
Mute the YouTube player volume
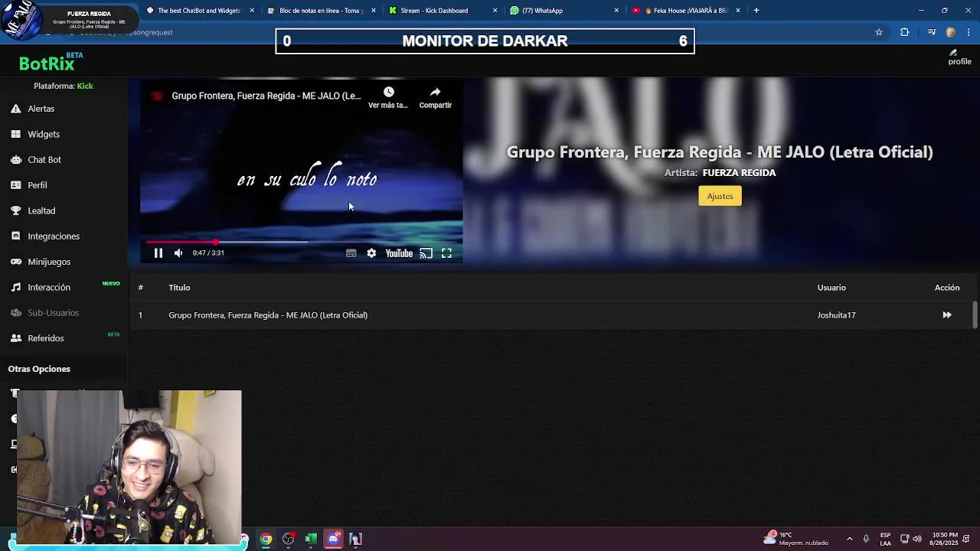178,253
